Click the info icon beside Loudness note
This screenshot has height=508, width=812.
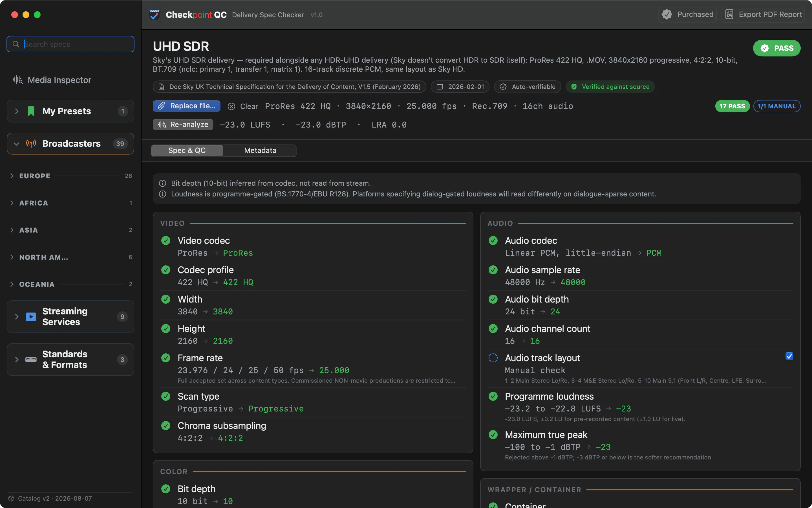pos(162,194)
